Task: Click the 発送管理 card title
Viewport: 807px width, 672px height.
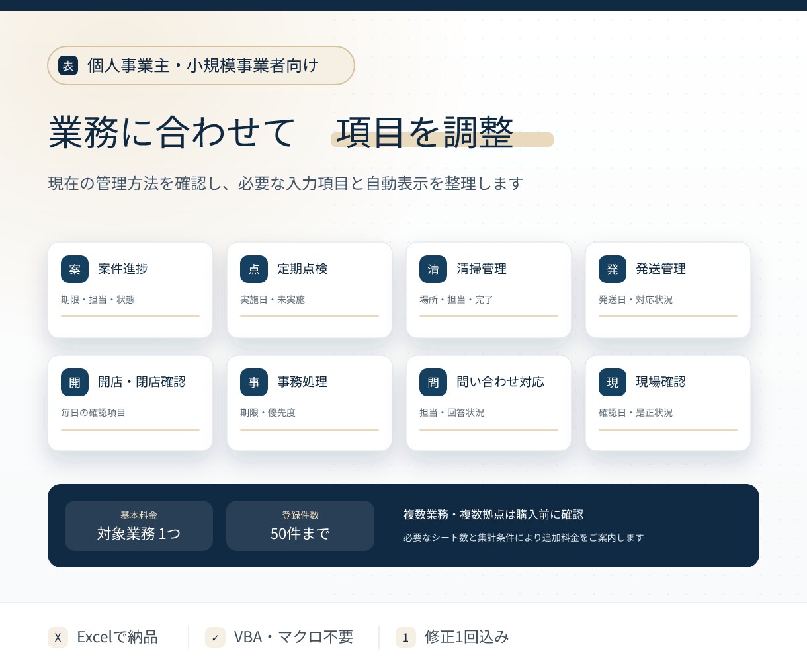Action: coord(661,269)
